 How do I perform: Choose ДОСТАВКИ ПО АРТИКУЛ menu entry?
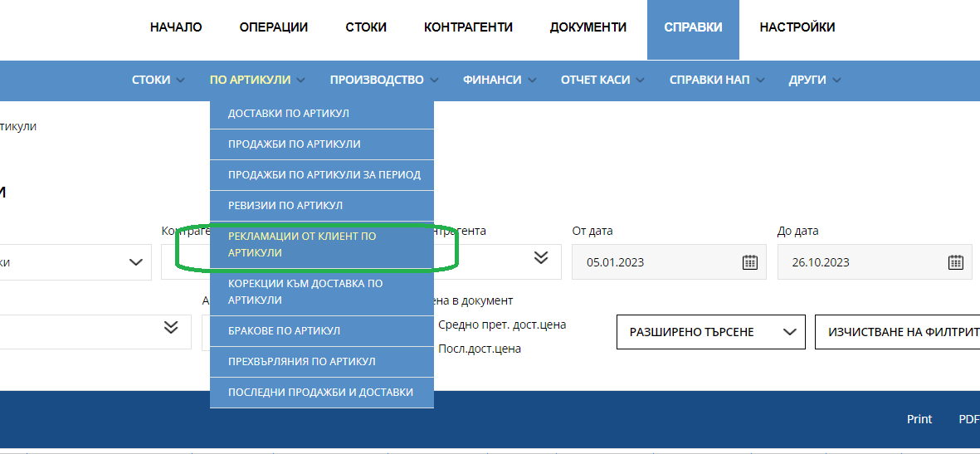click(322, 114)
